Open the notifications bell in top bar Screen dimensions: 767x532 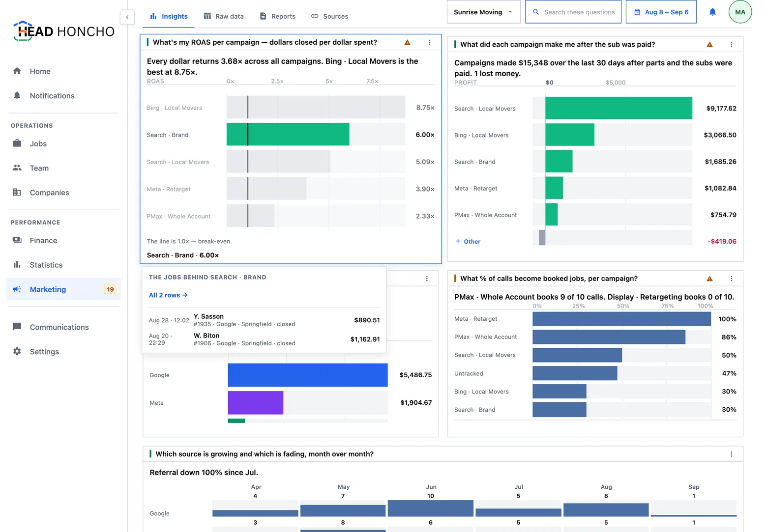[712, 12]
